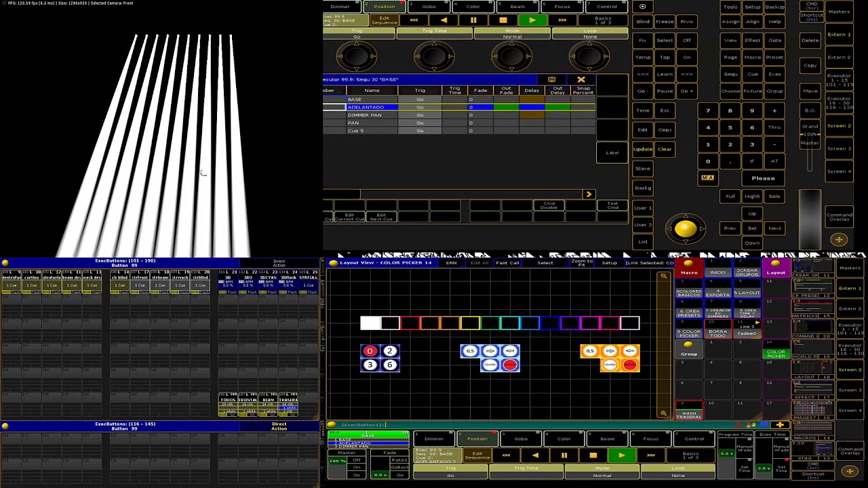Screen dimensions: 868x488
Task: Zoom out using lower layout magnifier icon
Action: (663, 413)
